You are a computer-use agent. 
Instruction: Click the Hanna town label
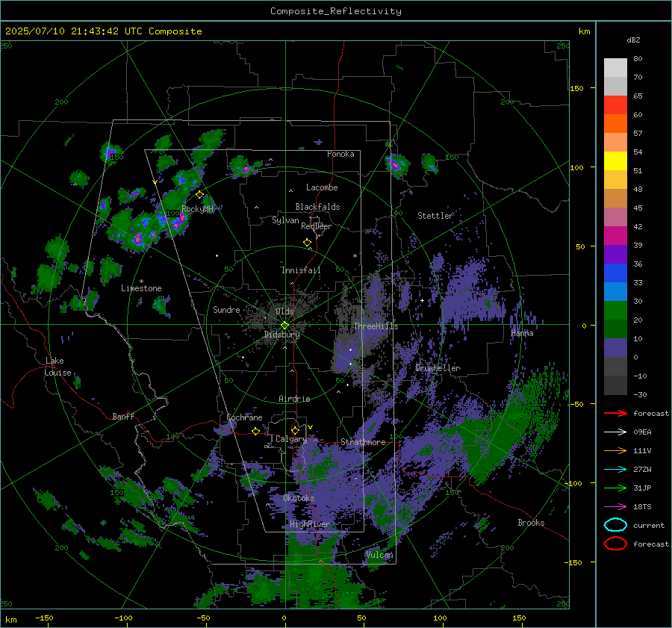(522, 333)
